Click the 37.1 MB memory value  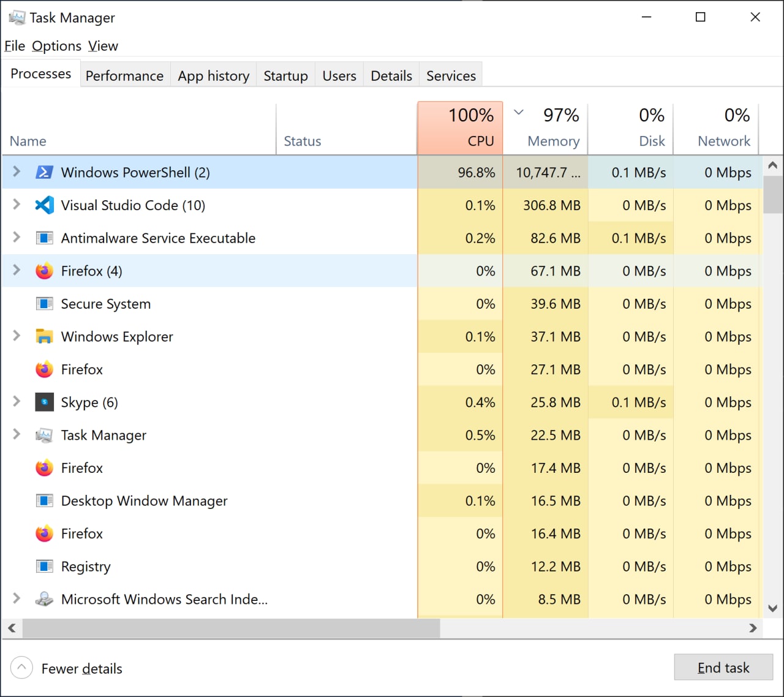tap(556, 336)
